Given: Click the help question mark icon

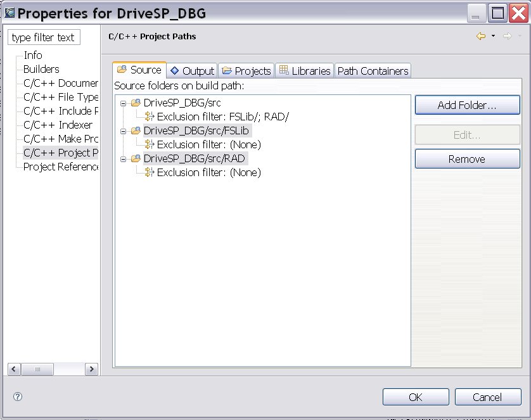Looking at the screenshot, I should (18, 397).
